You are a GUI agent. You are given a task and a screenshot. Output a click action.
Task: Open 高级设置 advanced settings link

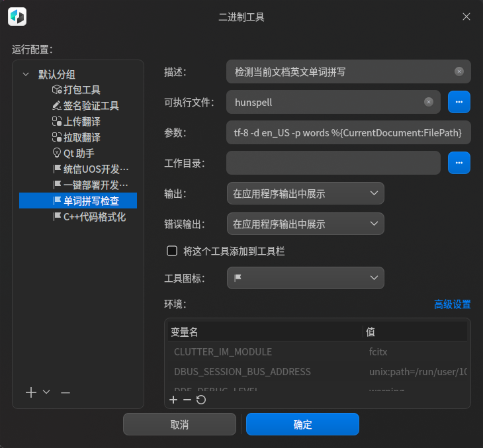click(x=452, y=304)
